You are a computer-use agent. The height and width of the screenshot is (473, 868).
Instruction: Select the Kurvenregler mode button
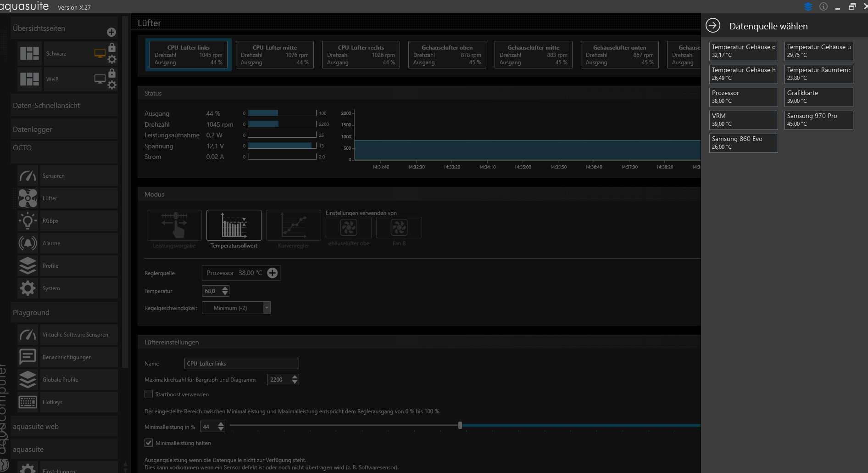click(x=293, y=225)
